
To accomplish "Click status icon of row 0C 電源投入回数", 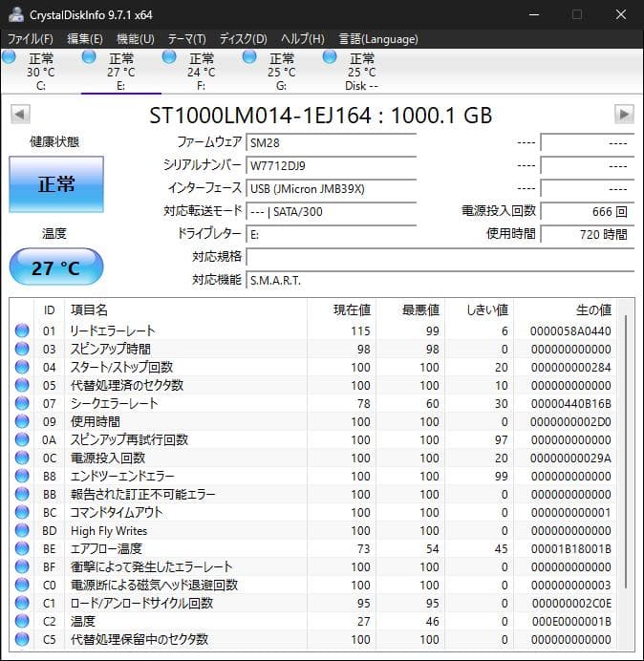I will coord(22,458).
